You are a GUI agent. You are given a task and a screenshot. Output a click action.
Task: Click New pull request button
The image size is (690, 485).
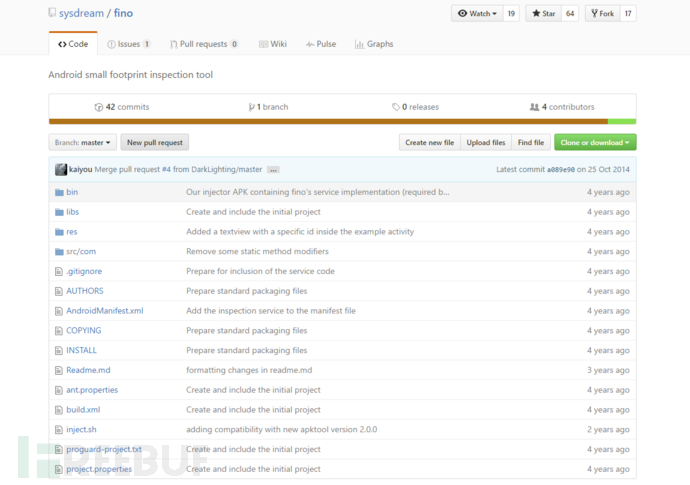click(x=155, y=143)
